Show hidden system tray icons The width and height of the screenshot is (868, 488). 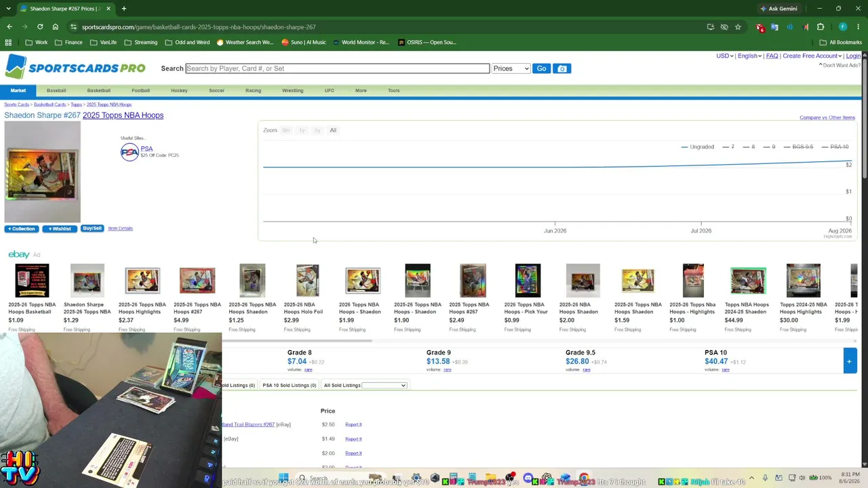pos(751,478)
